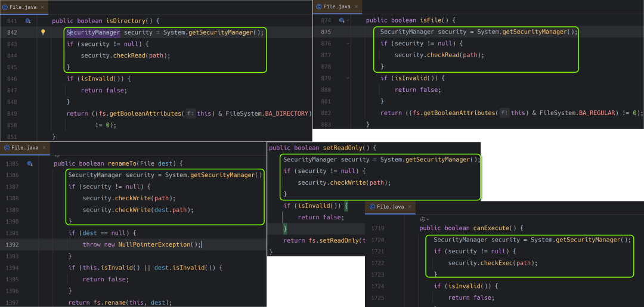This screenshot has width=644, height=307.
Task: Select the File.java tab above isDirectory
Action: (x=24, y=7)
